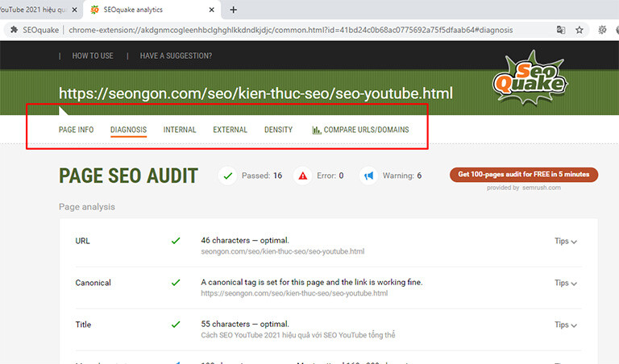Click the seongon.com URL under 46 characters
The image size is (619, 364).
tap(283, 251)
